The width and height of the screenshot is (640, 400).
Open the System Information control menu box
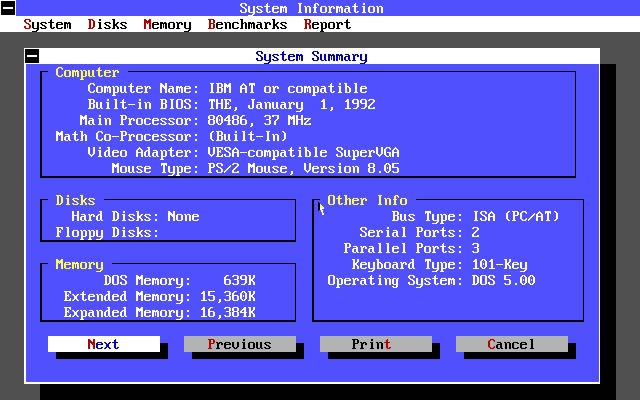click(8, 8)
